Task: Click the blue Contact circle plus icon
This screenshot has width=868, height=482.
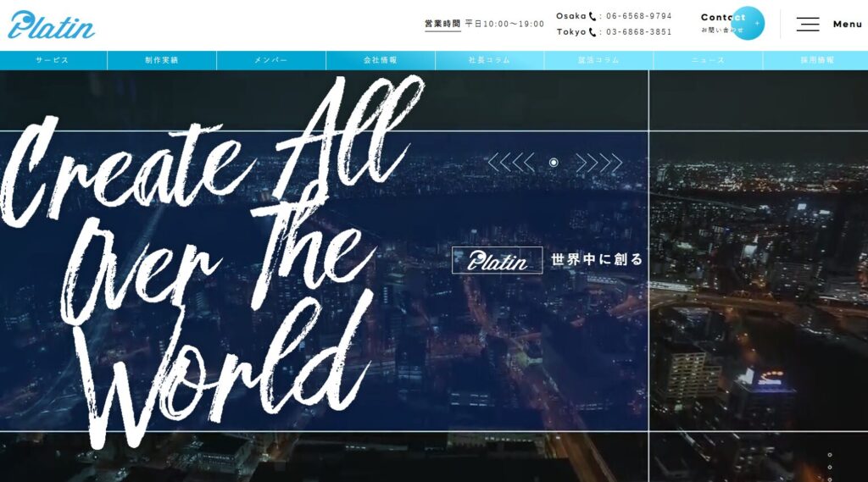Action: (748, 23)
